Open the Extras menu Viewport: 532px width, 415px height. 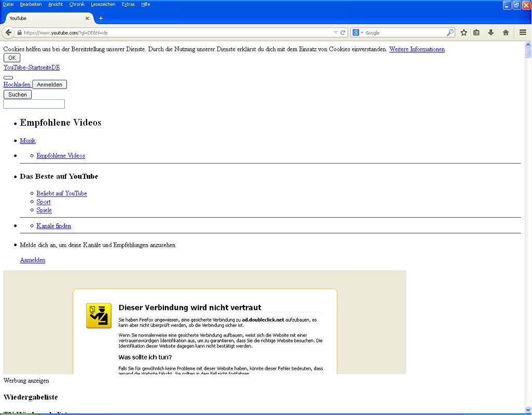[x=128, y=4]
